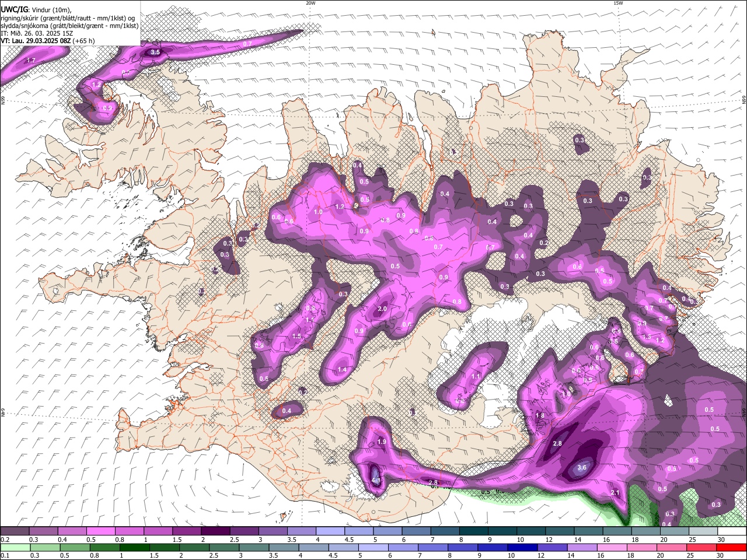
Task: Click the pale green 0.1 swatch in lower legend row
Action: [x=15, y=548]
